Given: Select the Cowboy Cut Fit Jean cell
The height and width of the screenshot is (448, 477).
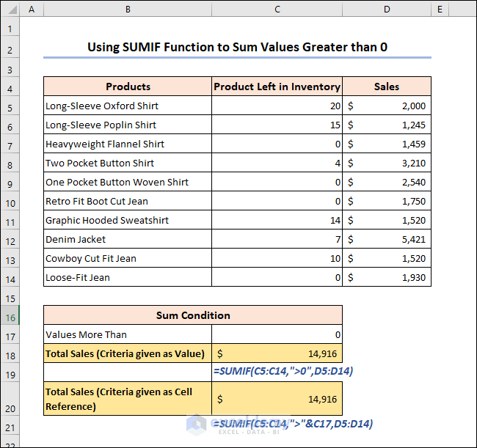Looking at the screenshot, I should point(128,258).
